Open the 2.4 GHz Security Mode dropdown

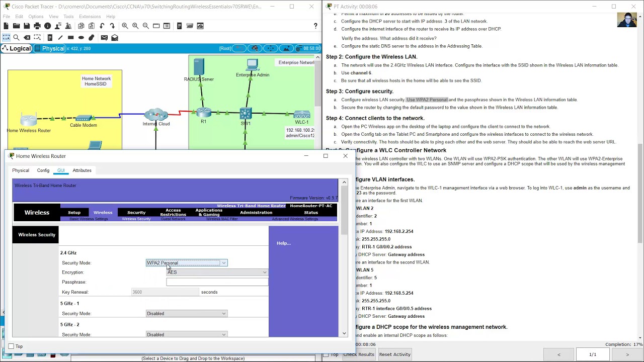(x=187, y=263)
